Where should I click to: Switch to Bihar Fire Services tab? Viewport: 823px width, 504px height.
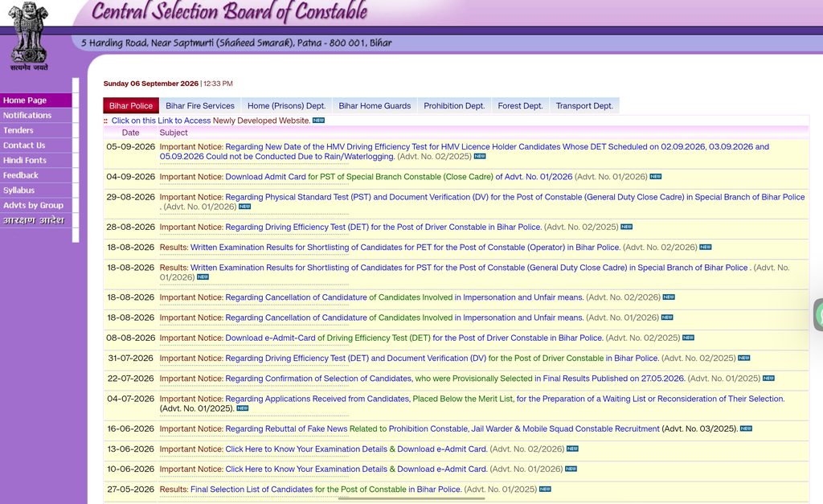tap(200, 105)
